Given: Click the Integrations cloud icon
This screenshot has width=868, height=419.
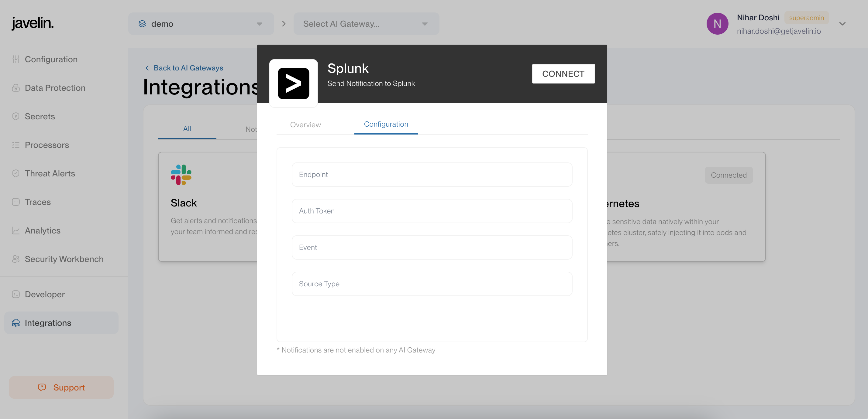Looking at the screenshot, I should click(x=16, y=323).
